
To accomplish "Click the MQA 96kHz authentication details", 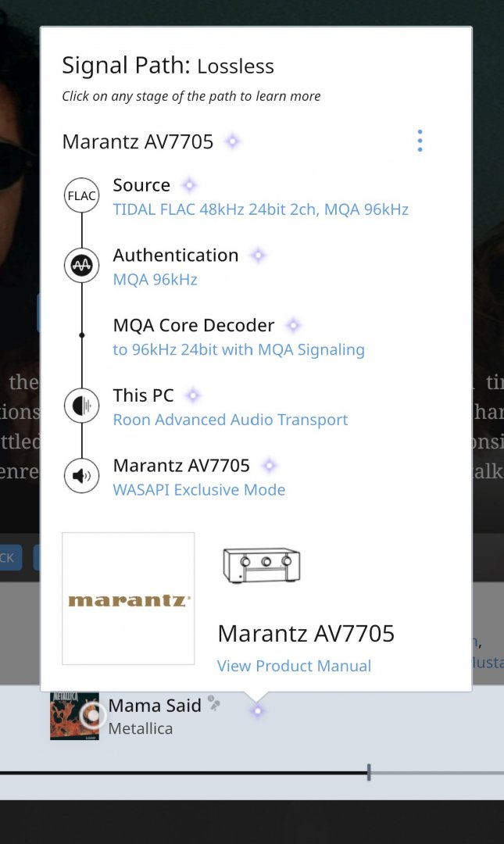I will pyautogui.click(x=155, y=279).
